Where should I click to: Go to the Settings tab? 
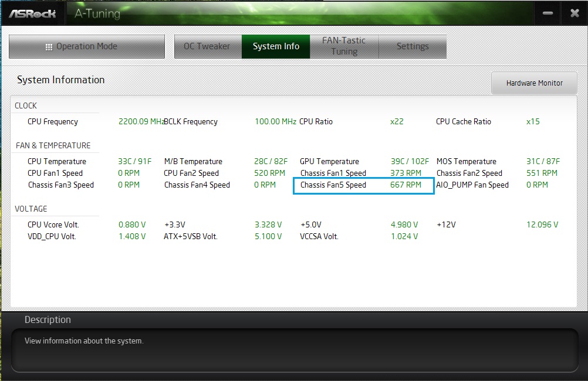click(x=413, y=46)
